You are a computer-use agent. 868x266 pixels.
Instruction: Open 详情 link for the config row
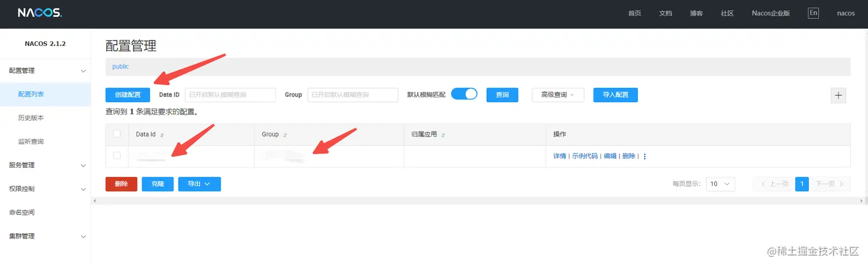pyautogui.click(x=560, y=156)
